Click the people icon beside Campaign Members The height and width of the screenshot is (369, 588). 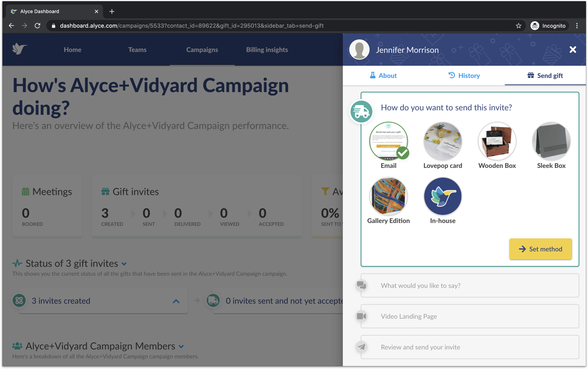[x=17, y=346]
